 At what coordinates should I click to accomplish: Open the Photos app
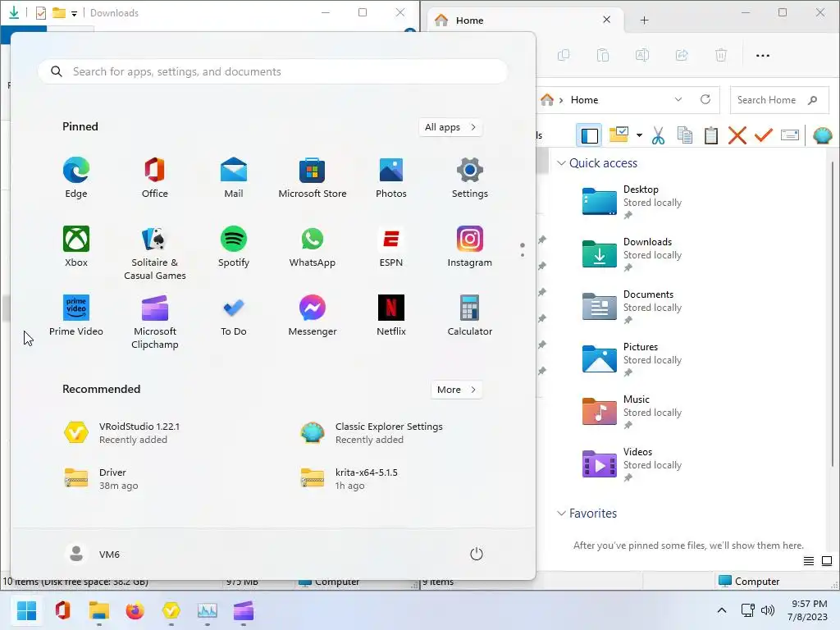click(391, 178)
